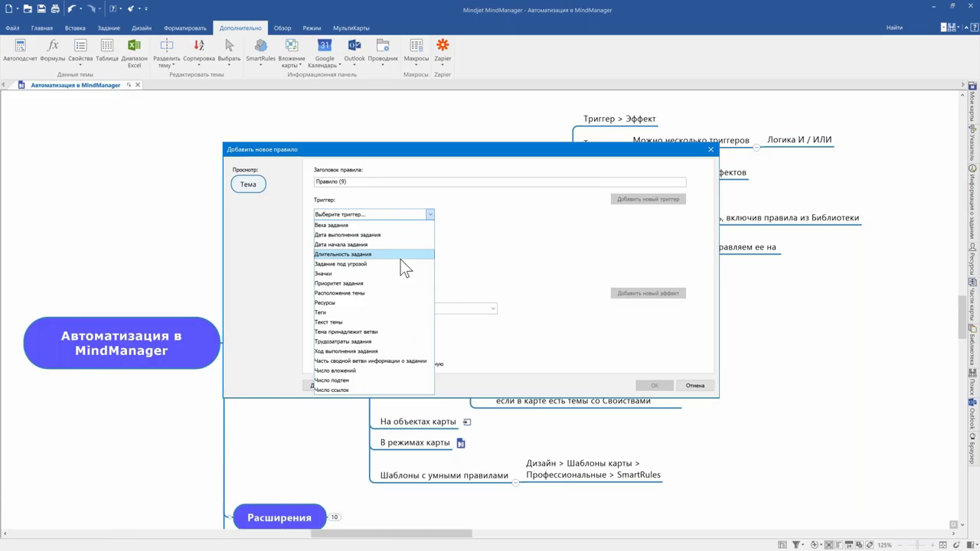This screenshot has height=551, width=980.
Task: Open the Google Календарь icon
Action: pos(325,46)
